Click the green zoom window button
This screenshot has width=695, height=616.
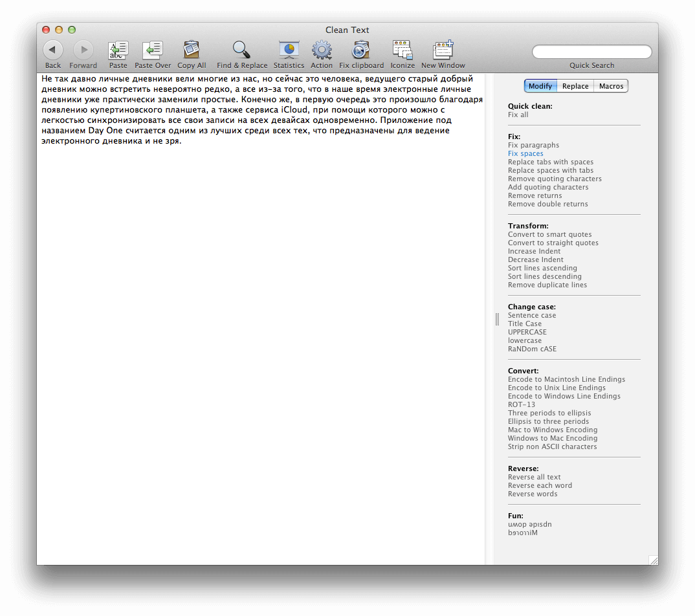72,30
